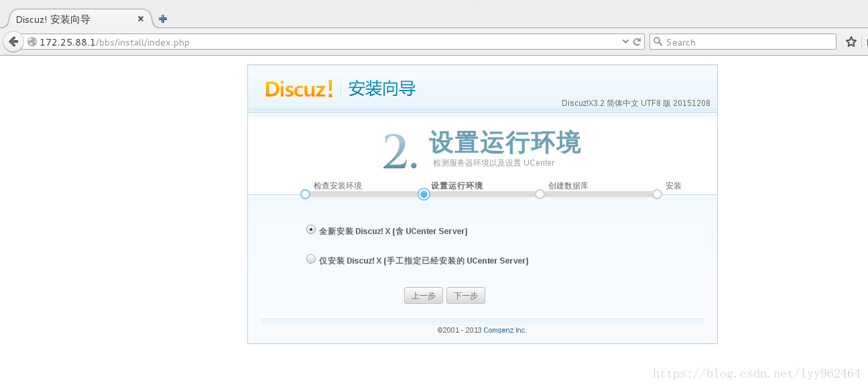Click the 全新安装 Discuz! X option label
The image size is (868, 387).
pyautogui.click(x=393, y=231)
